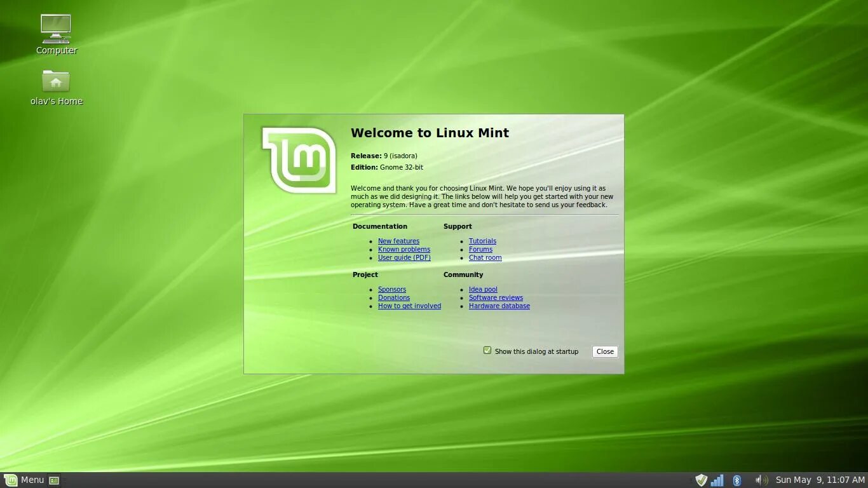Open the Idea pool link
868x488 pixels.
coord(483,289)
